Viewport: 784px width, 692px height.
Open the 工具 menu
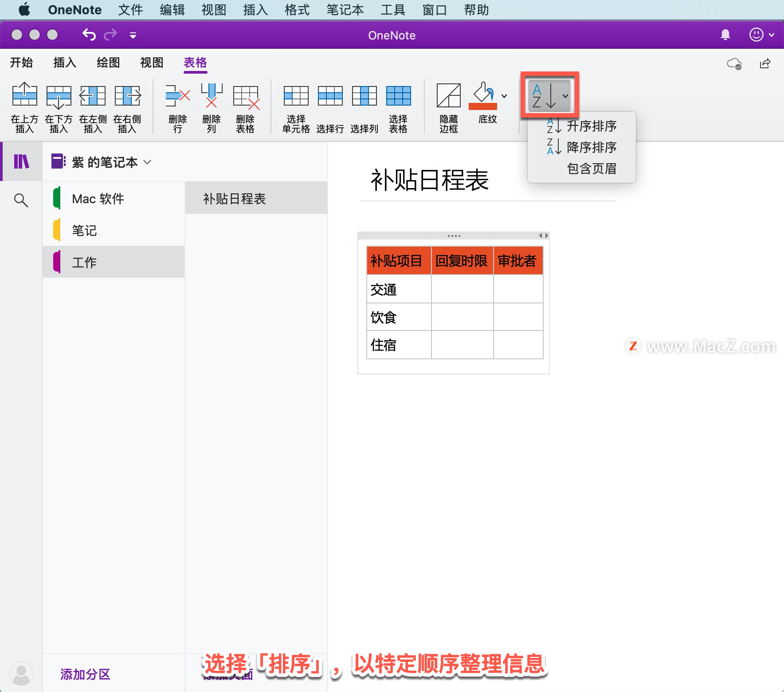pos(393,9)
